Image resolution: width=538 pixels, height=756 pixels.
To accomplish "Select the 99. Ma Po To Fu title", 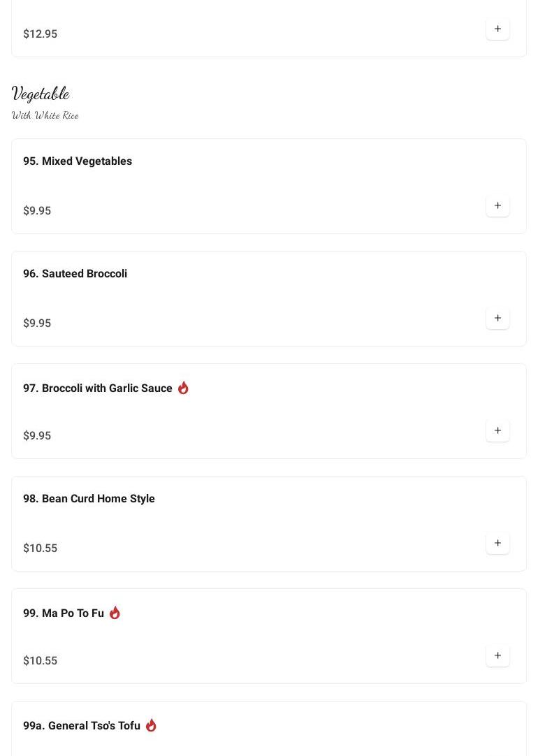I will point(63,613).
